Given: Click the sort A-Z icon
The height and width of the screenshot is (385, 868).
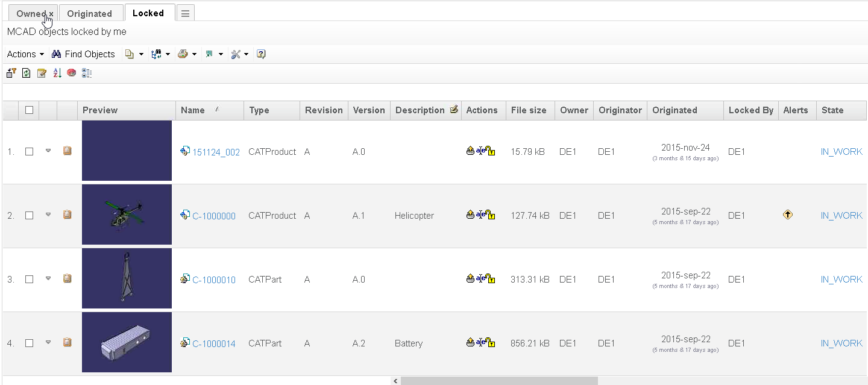Looking at the screenshot, I should pyautogui.click(x=57, y=73).
